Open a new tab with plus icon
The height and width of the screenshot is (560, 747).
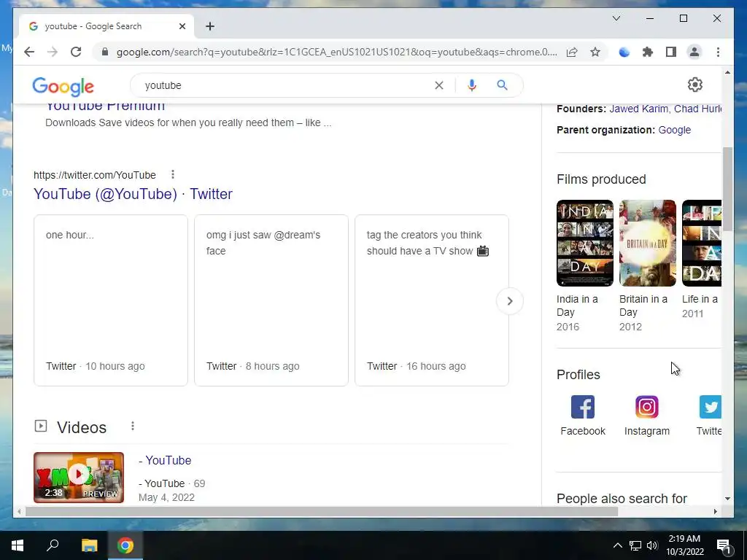click(210, 26)
